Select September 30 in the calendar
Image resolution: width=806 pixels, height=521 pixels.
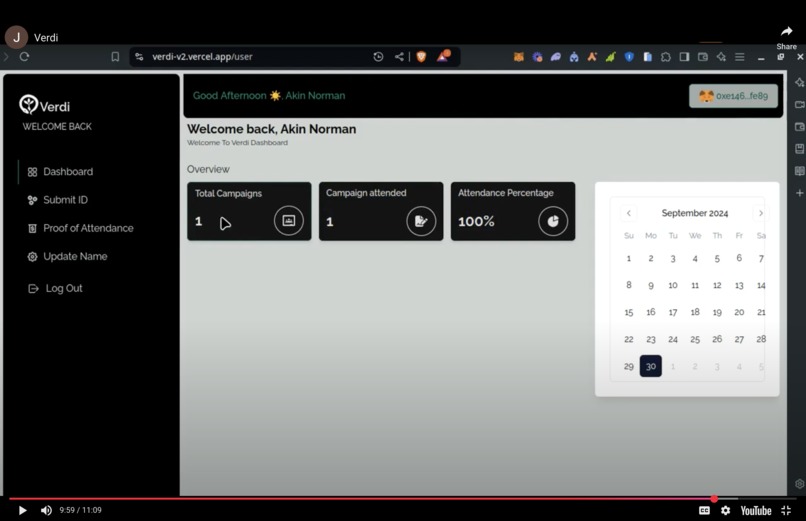(x=651, y=366)
